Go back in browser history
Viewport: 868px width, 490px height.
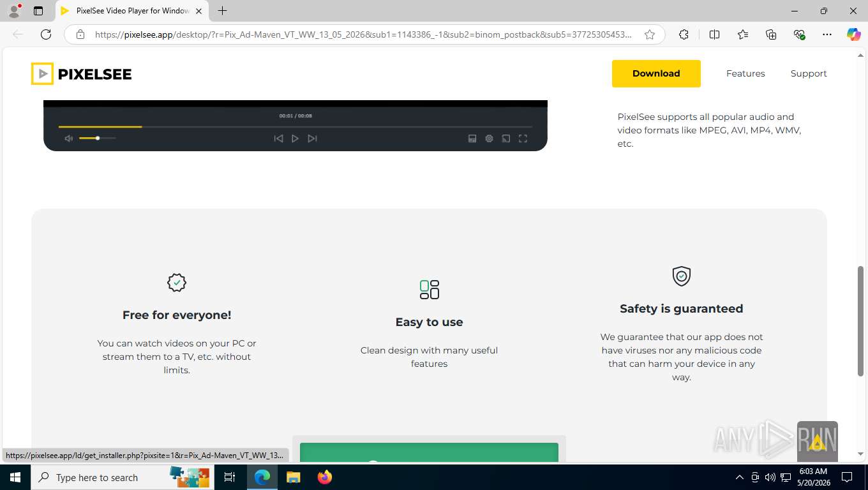coord(18,34)
